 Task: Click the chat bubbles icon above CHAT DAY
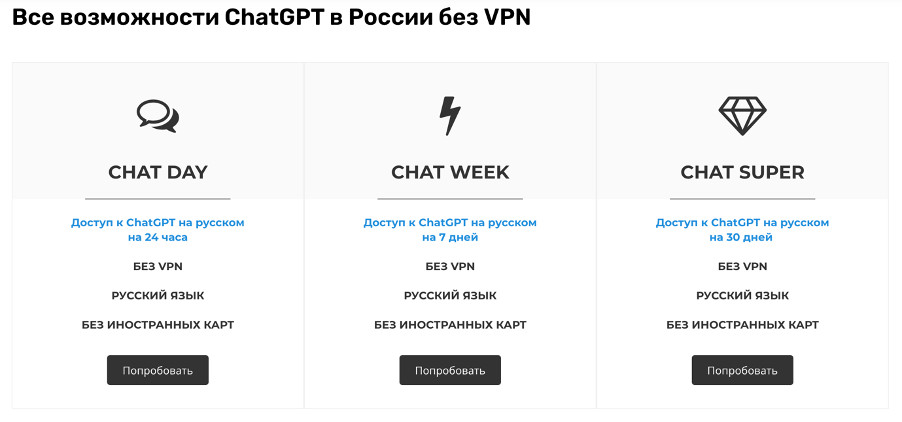tap(158, 116)
